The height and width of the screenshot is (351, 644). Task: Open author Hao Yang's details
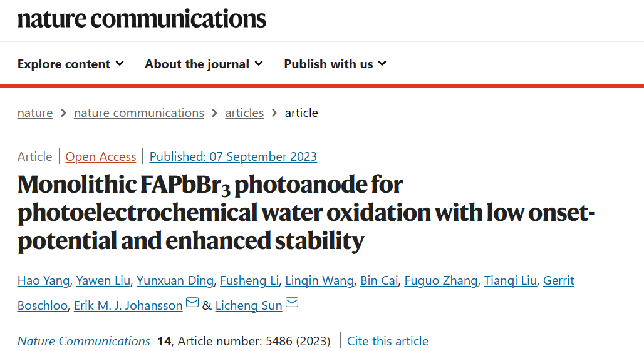43,280
